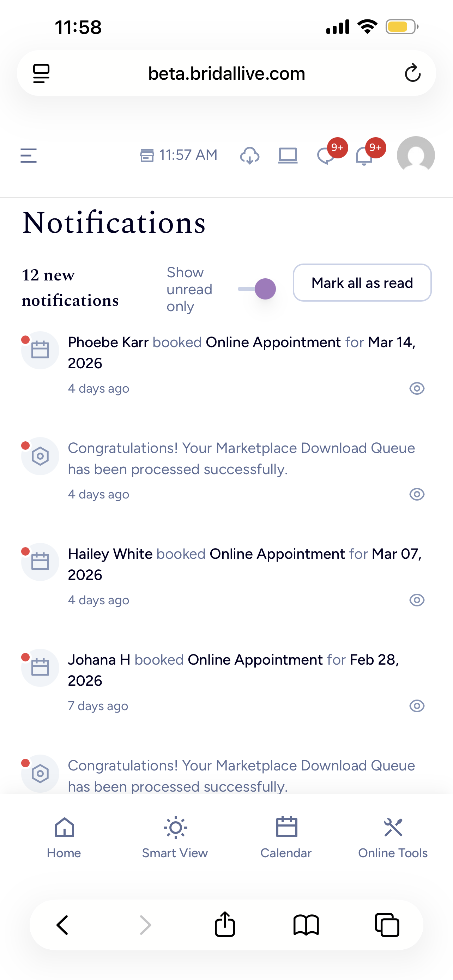Screen dimensions: 453x980
Task: Open the Home tab in bottom navigation
Action: point(64,840)
